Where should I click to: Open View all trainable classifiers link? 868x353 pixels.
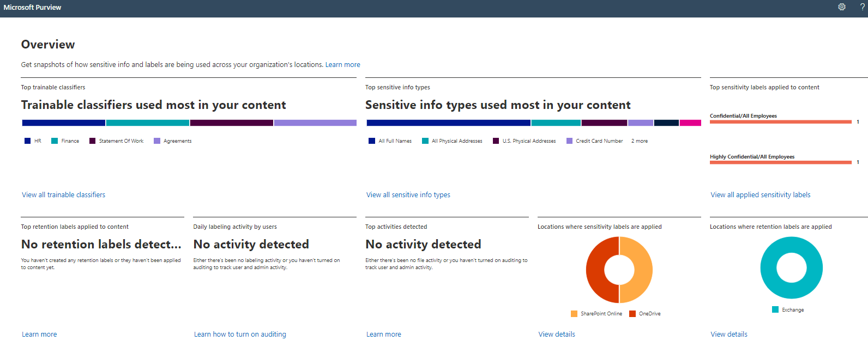(x=63, y=195)
